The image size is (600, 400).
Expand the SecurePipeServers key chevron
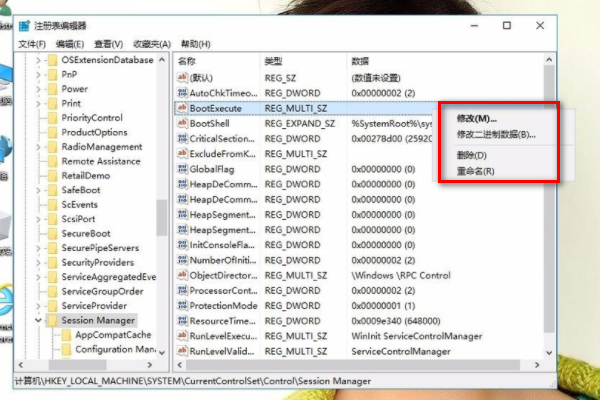click(x=38, y=248)
